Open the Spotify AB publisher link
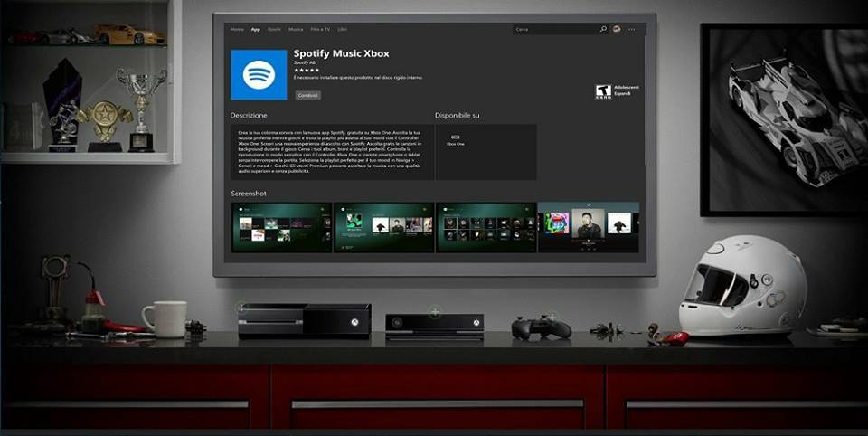The image size is (868, 436). click(304, 62)
